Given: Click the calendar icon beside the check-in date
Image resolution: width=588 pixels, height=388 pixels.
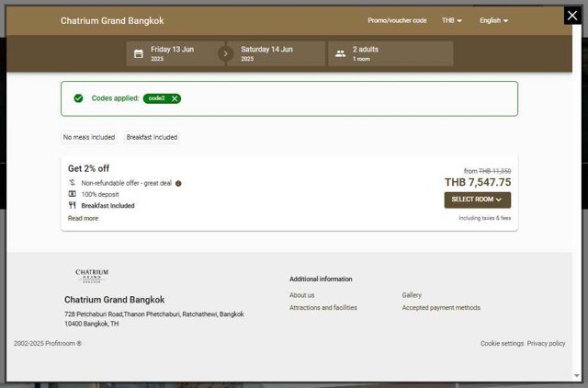Looking at the screenshot, I should 139,53.
